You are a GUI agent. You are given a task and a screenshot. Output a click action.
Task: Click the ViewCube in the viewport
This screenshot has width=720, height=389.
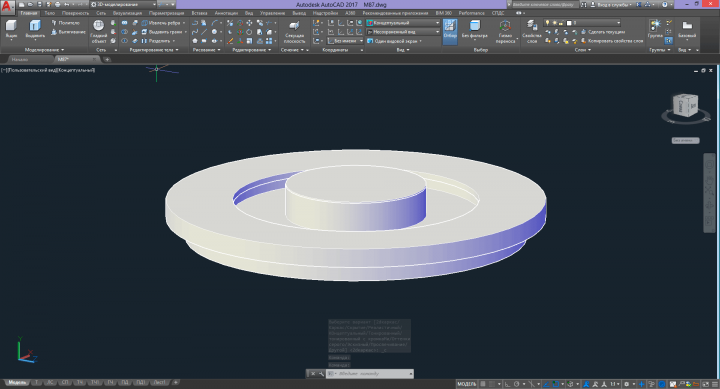pos(685,105)
